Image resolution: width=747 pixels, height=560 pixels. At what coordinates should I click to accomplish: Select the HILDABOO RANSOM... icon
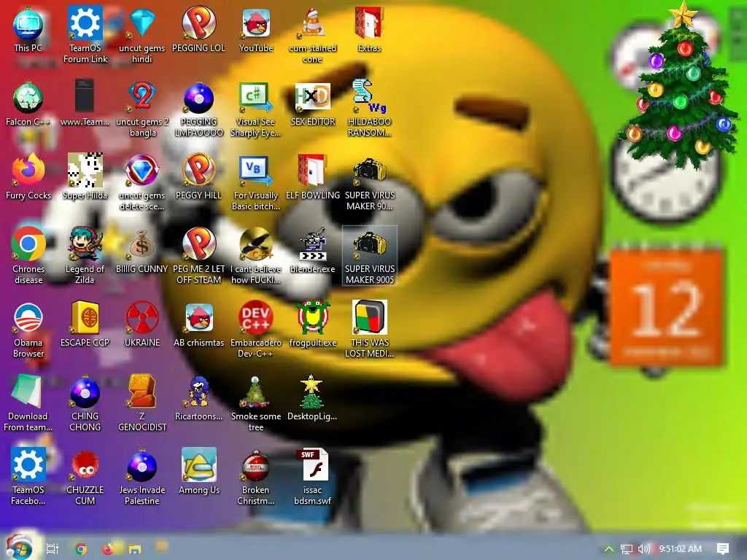point(369,109)
